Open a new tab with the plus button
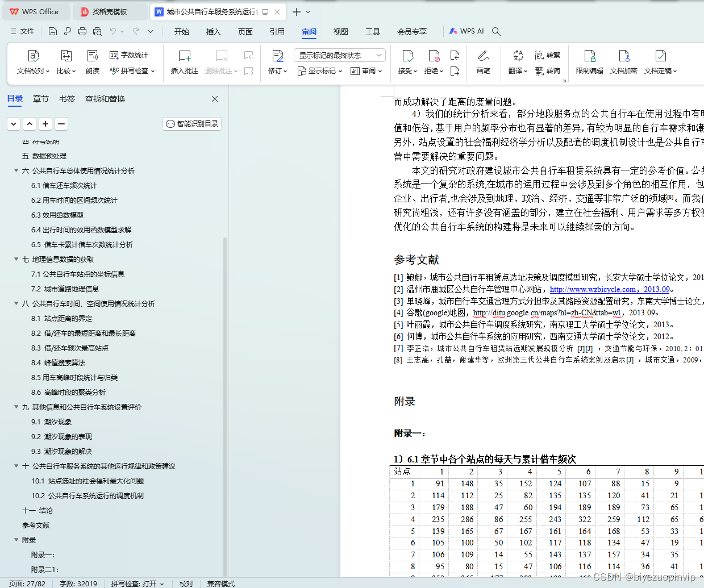Viewport: 704px width, 588px height. tap(297, 11)
